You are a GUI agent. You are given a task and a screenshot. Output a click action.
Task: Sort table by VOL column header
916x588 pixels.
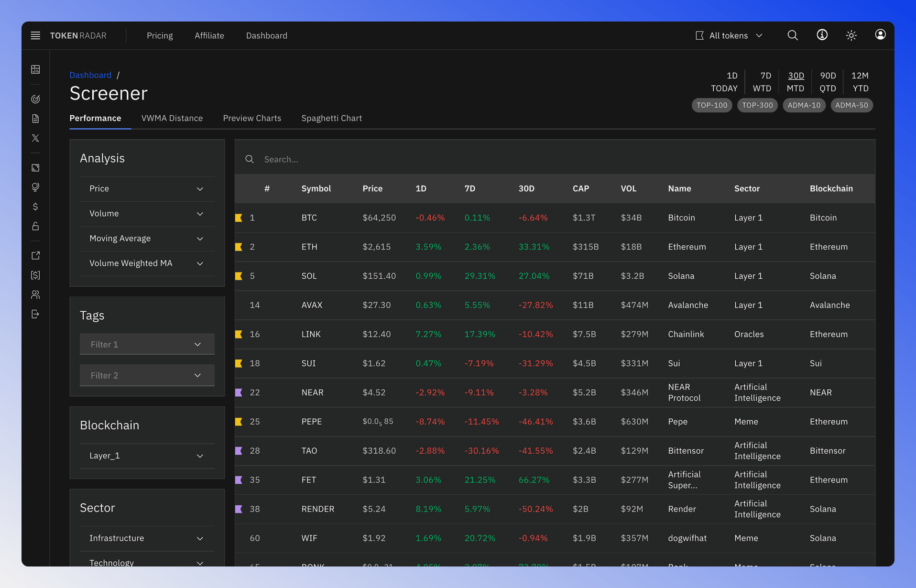(629, 189)
